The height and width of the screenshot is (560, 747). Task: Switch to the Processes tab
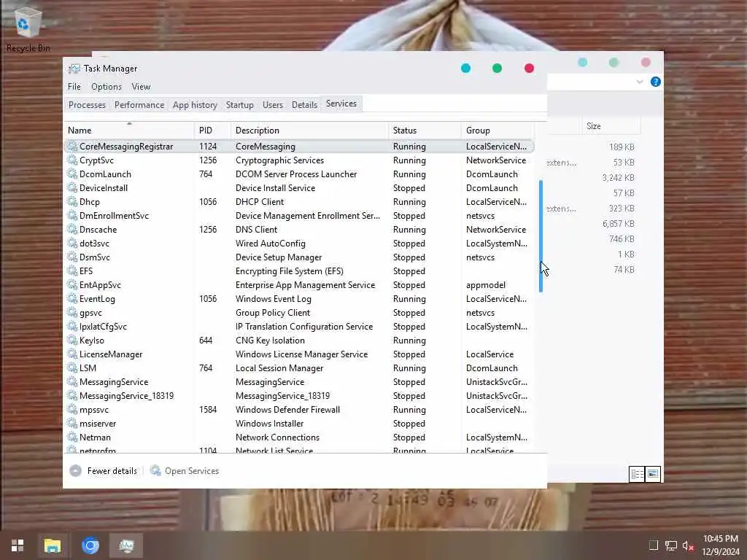[x=87, y=105]
